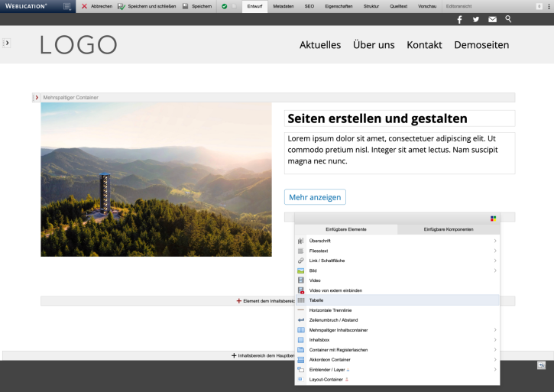Click the Facebook icon in header
The image size is (554, 392).
(x=459, y=20)
